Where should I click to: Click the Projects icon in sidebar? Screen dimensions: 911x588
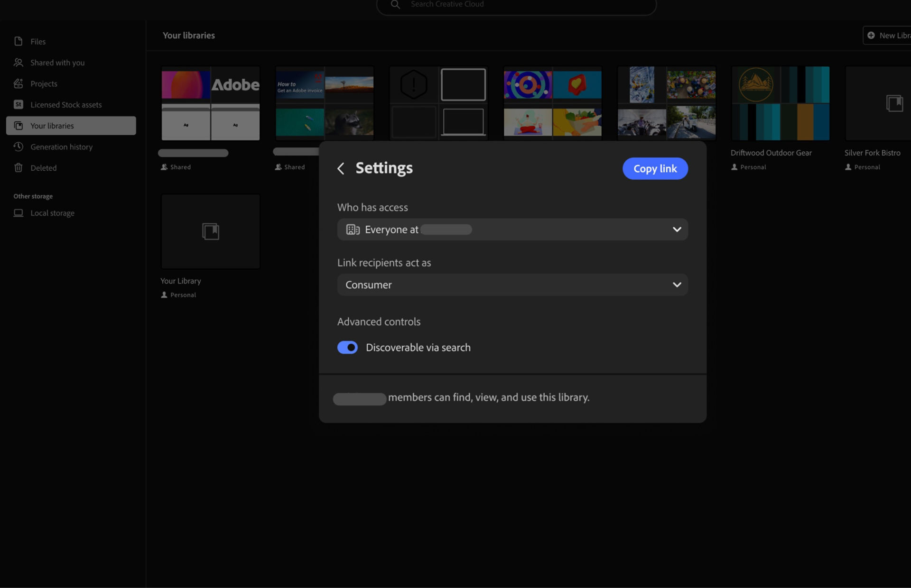(19, 83)
